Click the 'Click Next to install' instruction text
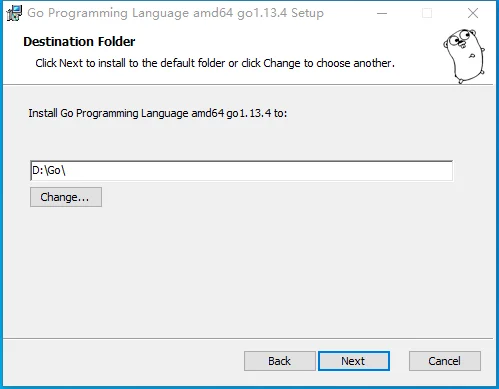 [x=215, y=63]
